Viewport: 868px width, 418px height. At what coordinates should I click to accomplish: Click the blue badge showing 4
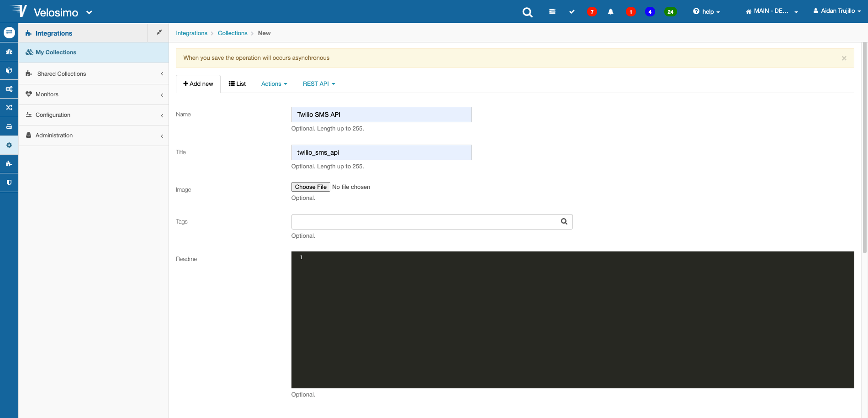pos(650,12)
